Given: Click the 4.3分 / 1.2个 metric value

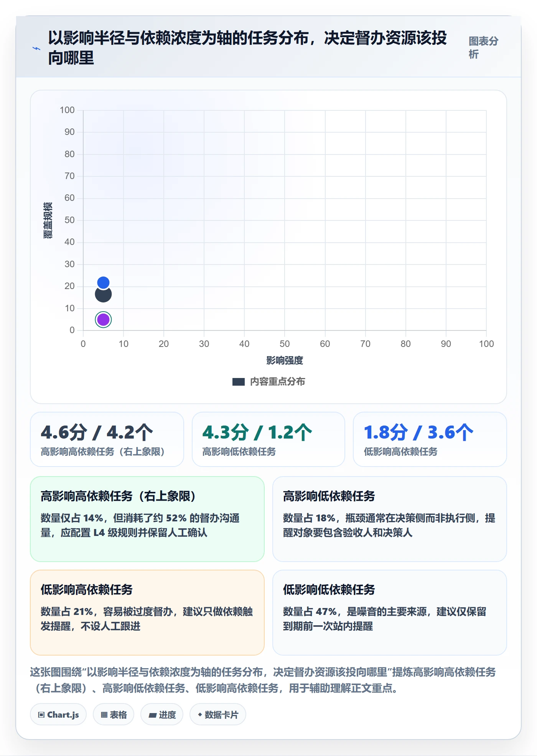Looking at the screenshot, I should tap(257, 432).
